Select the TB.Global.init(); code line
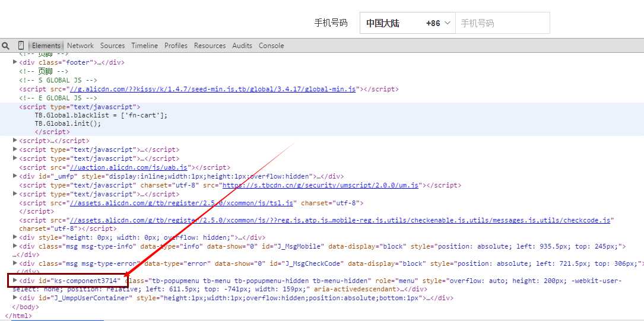This screenshot has width=644, height=321. 68,123
